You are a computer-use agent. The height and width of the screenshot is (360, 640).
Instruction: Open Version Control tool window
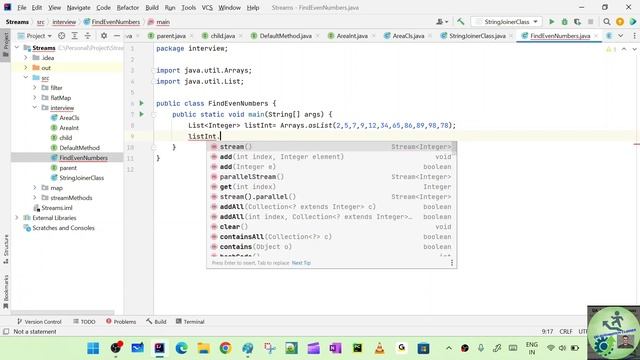tap(39, 322)
